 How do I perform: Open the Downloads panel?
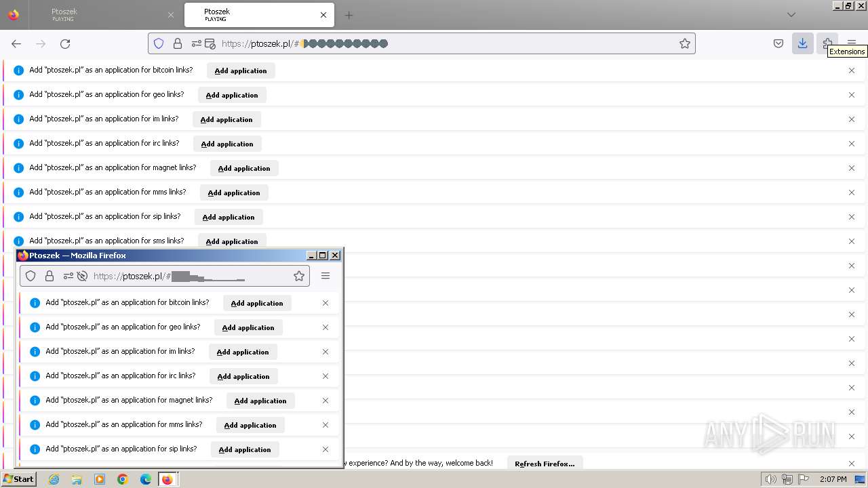click(x=802, y=43)
